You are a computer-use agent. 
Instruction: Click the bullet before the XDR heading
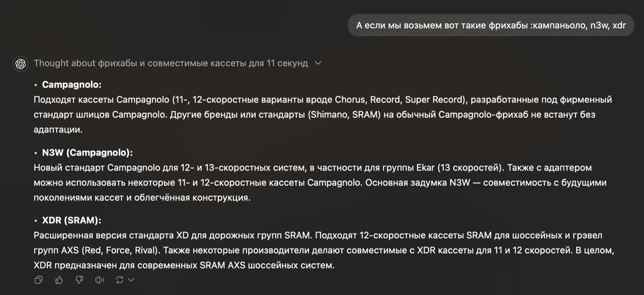36,221
